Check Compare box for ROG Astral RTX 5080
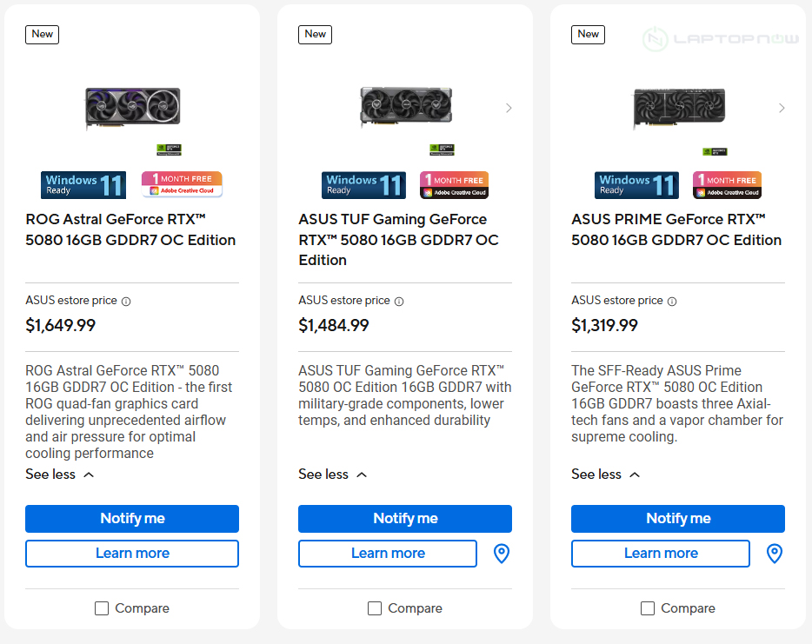 tap(102, 608)
